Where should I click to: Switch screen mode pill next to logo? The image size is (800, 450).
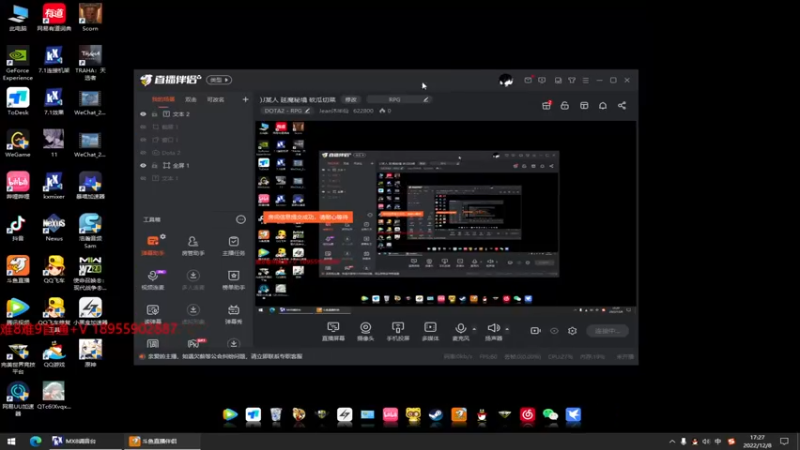tap(219, 80)
